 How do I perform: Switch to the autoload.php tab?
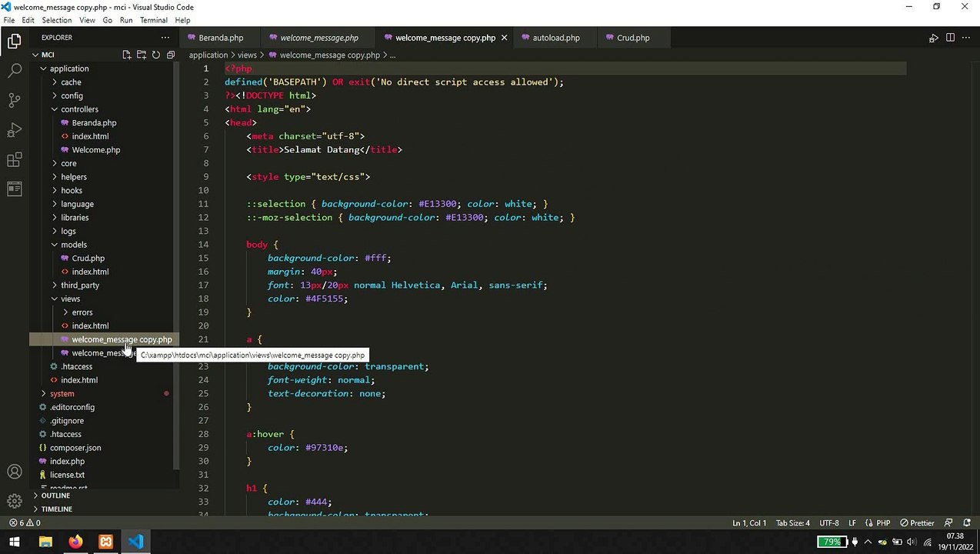[x=556, y=38]
